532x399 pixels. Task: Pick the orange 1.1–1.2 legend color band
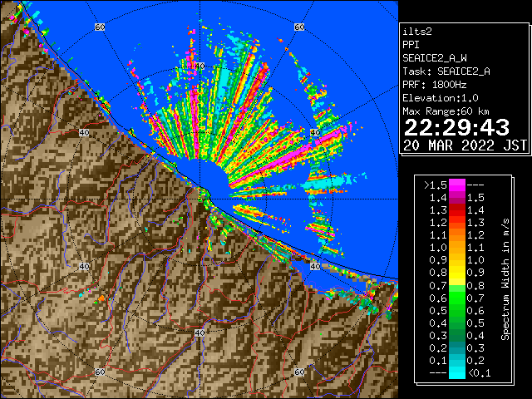[457, 234]
